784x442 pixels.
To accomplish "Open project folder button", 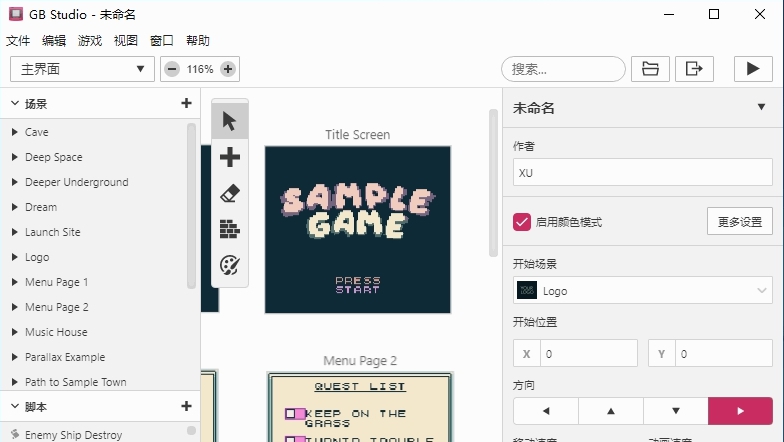I will [650, 69].
